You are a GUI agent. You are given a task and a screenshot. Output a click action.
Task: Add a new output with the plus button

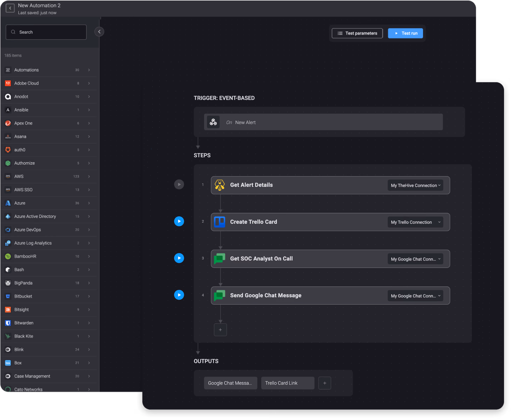(x=325, y=383)
